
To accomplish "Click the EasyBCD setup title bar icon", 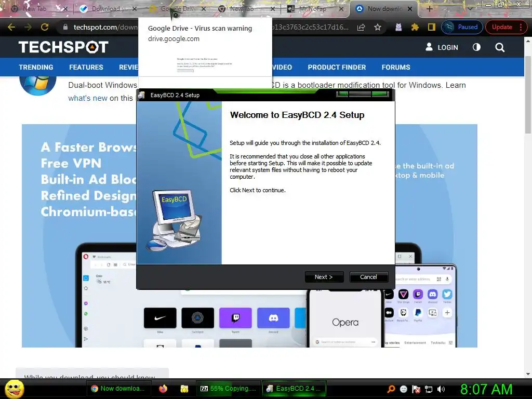I will click(142, 95).
